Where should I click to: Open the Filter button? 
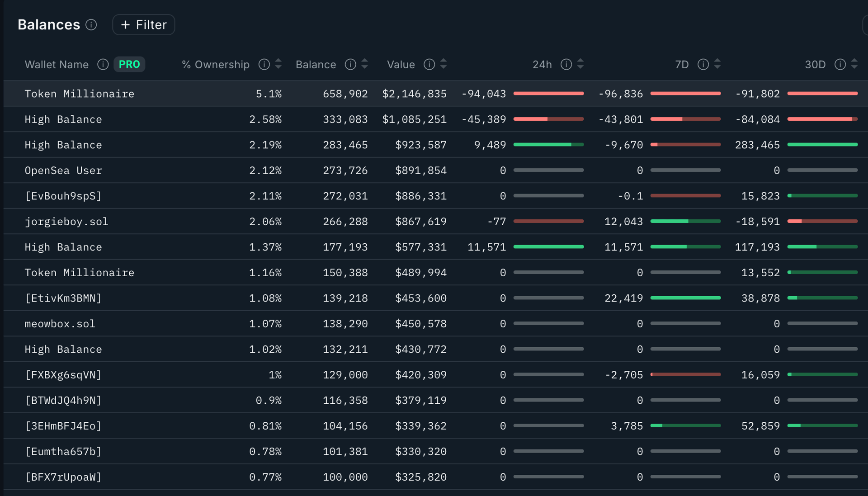point(144,25)
